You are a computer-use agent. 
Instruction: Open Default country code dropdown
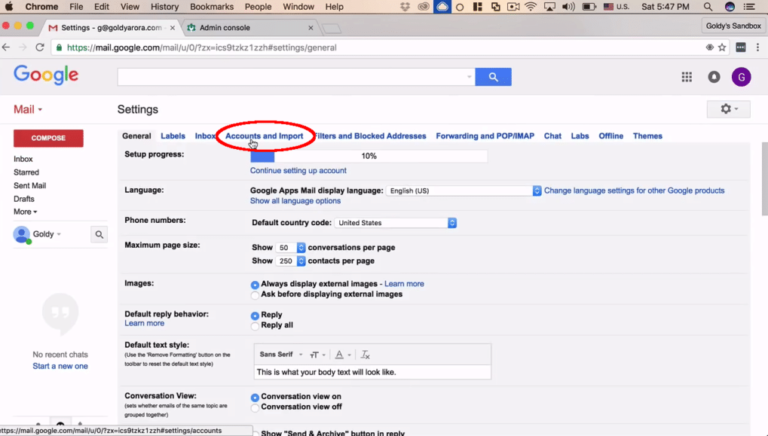coord(396,223)
